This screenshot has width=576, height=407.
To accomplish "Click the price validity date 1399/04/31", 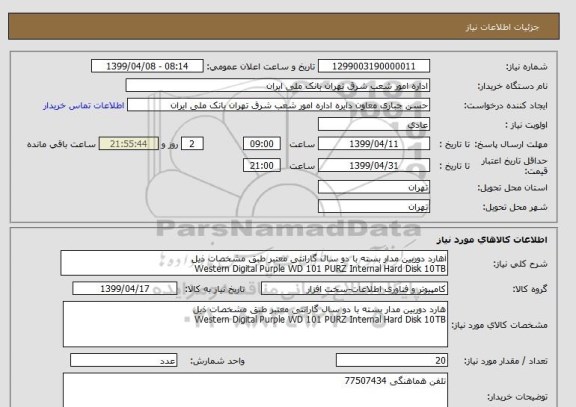I will (374, 166).
